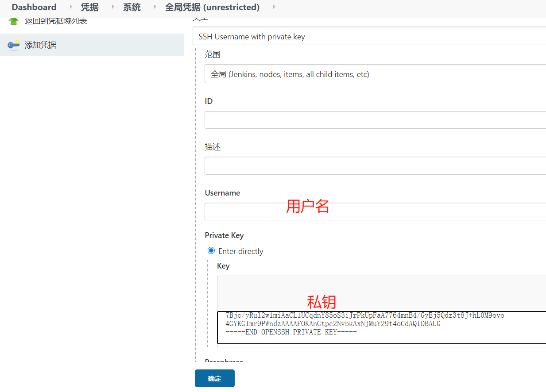Open the 凭据 breadcrumb link
This screenshot has width=546, height=392.
[x=90, y=7]
